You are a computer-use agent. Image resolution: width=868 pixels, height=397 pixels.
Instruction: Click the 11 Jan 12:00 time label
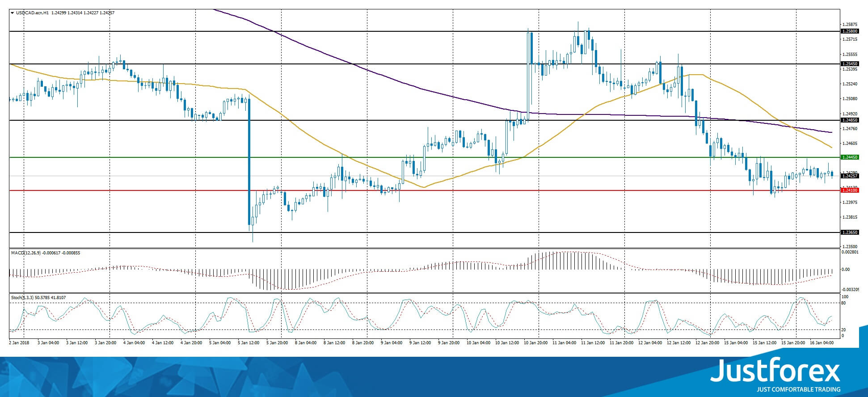coord(593,343)
